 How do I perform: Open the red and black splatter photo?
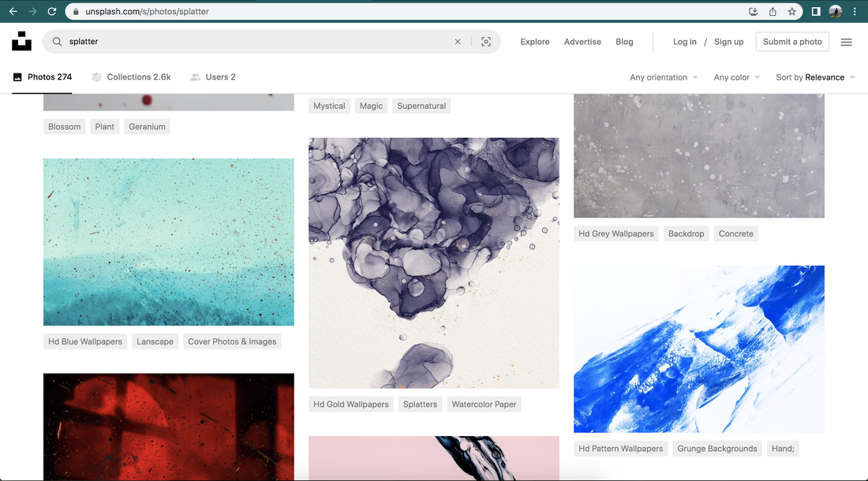pyautogui.click(x=169, y=427)
